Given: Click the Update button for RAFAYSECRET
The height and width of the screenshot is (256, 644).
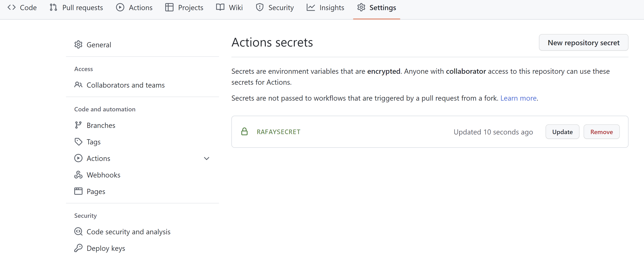Looking at the screenshot, I should click(562, 132).
